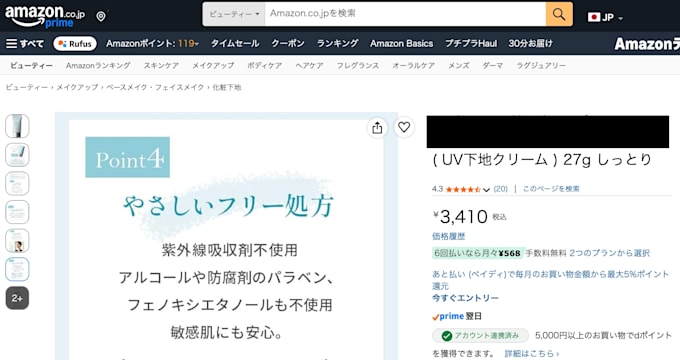The height and width of the screenshot is (360, 680).
Task: Select ダーマ sub-navigation tab
Action: [x=493, y=65]
